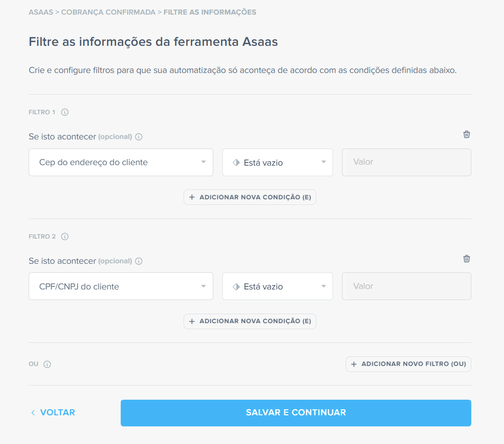Expand the 'Está vazio' condition dropdown in Filtro 2
504x444 pixels.
click(x=277, y=286)
